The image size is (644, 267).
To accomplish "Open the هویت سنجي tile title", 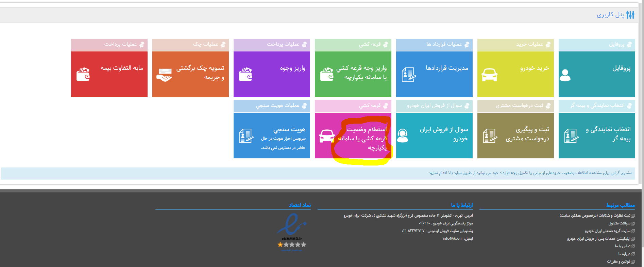I will coord(289,129).
